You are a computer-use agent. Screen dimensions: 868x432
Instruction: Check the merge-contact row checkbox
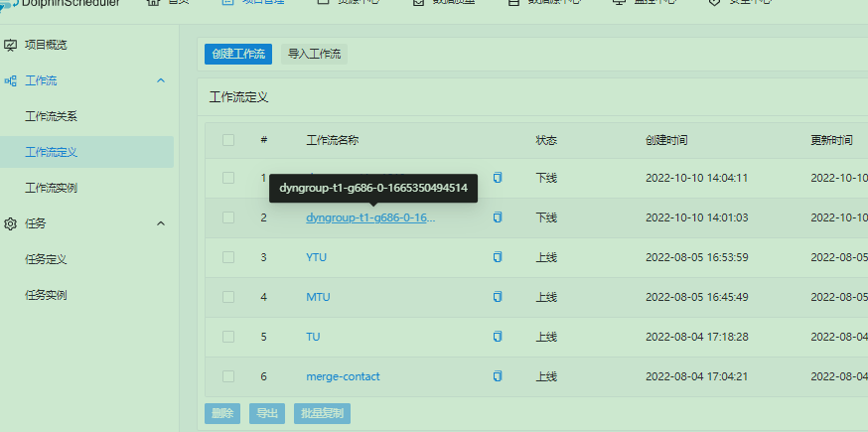[228, 376]
